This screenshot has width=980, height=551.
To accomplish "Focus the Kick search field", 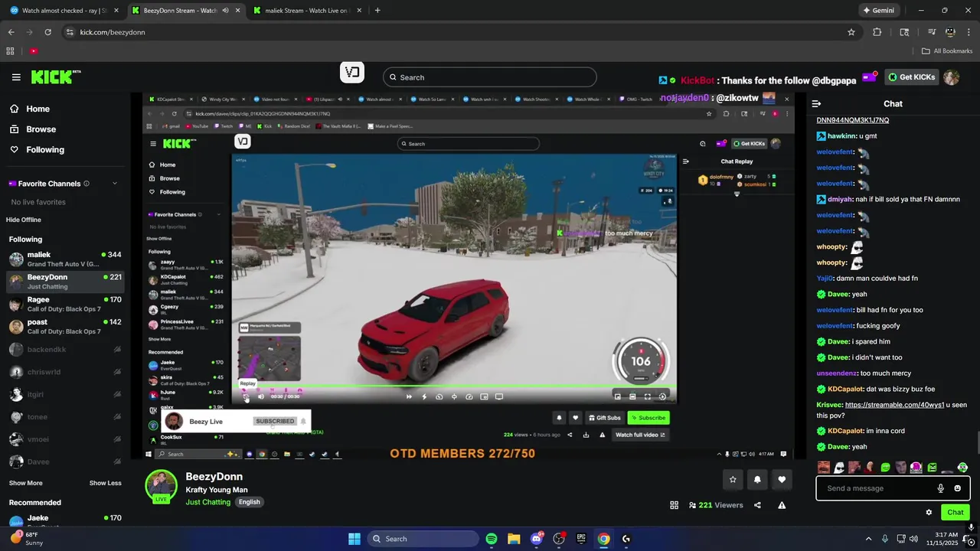I will tap(489, 77).
